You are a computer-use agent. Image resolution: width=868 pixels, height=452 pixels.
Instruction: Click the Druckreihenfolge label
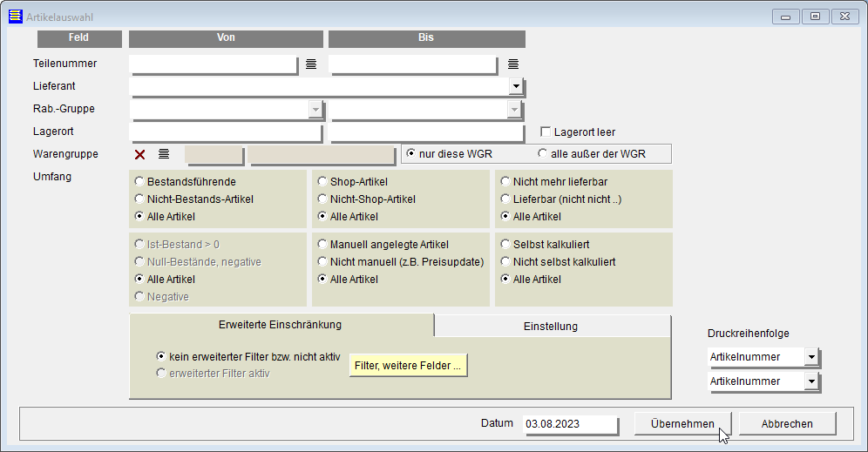coord(749,334)
